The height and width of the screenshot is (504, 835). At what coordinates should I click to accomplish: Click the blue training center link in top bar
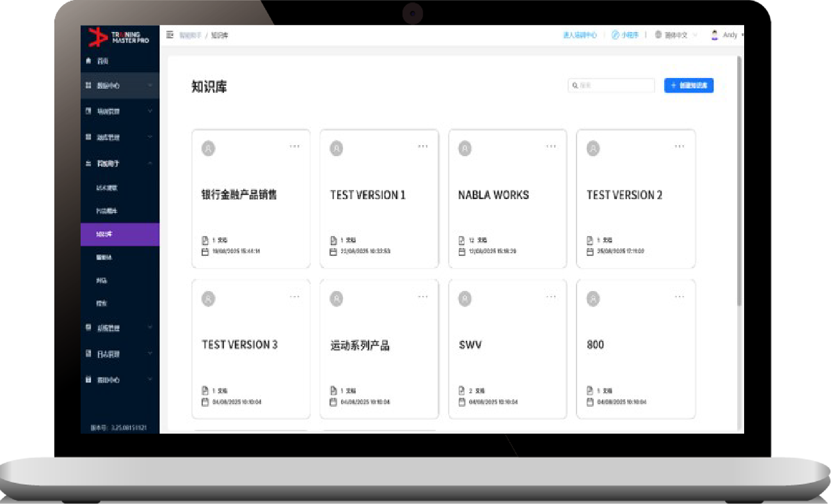point(579,35)
